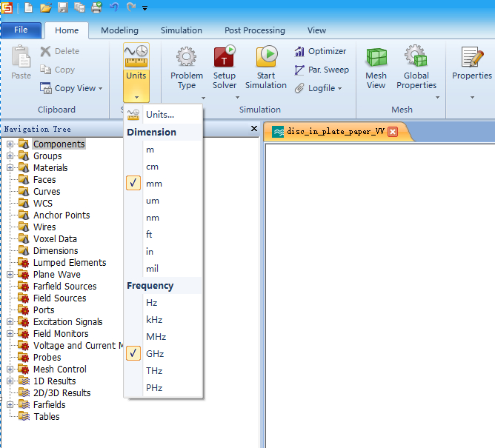This screenshot has width=495, height=448.
Task: Open the quick access toolbar customize arrow
Action: (x=145, y=9)
